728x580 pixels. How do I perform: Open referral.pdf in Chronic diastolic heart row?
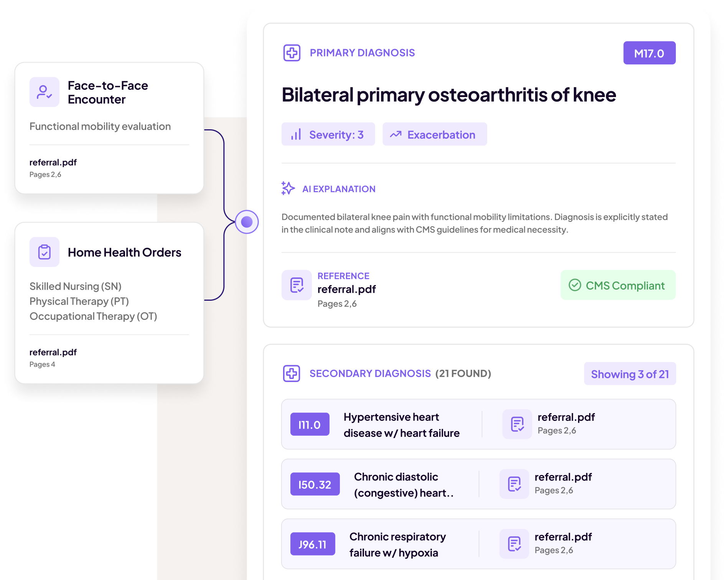[563, 477]
